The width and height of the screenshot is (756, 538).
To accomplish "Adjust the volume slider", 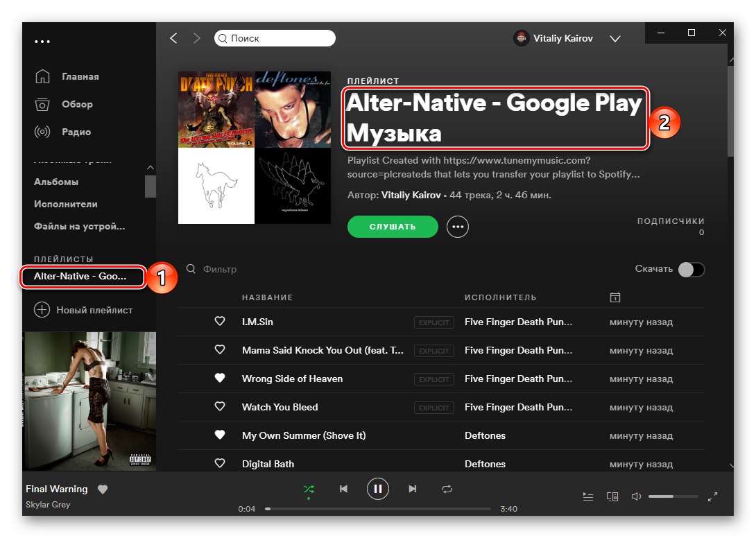I will coord(673,496).
